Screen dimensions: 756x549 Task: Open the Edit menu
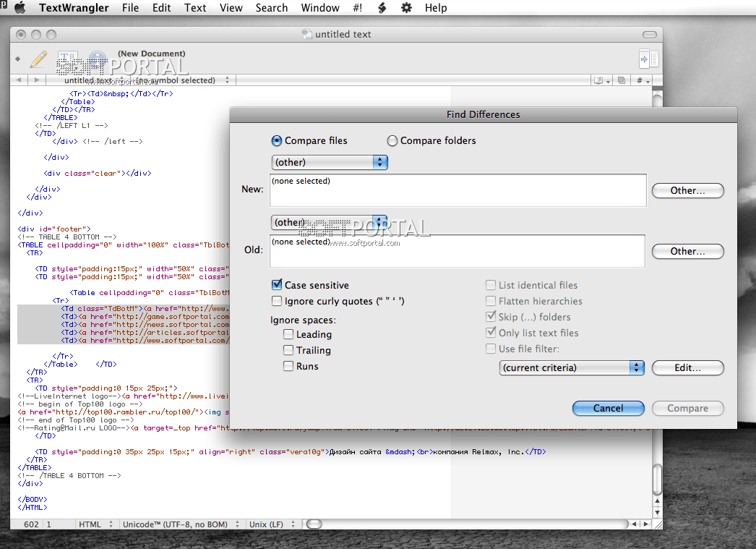click(x=161, y=8)
